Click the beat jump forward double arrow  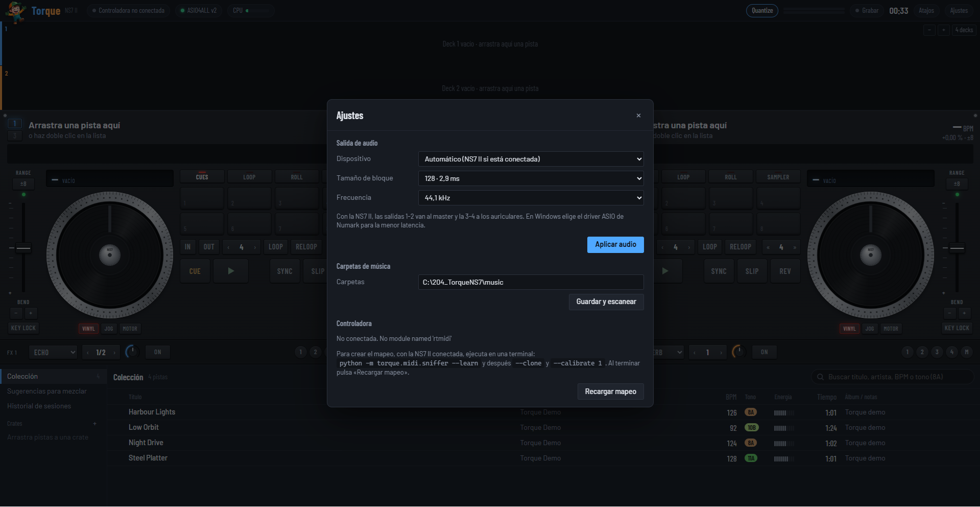795,247
